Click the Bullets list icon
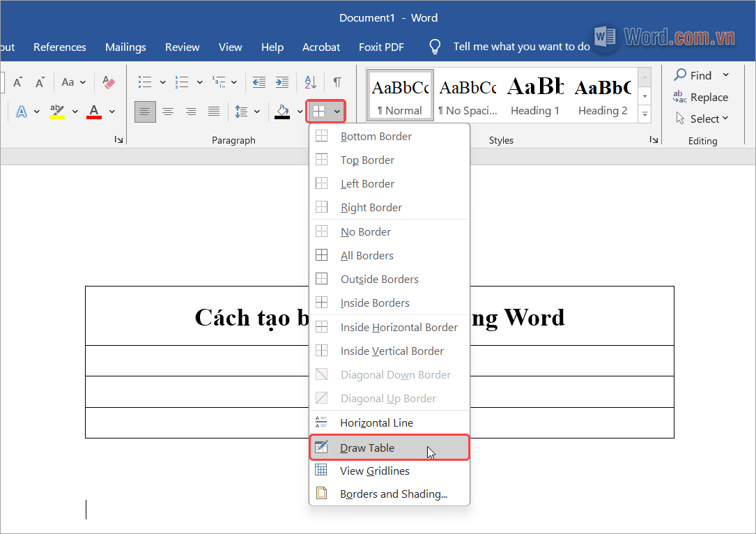 (x=145, y=82)
